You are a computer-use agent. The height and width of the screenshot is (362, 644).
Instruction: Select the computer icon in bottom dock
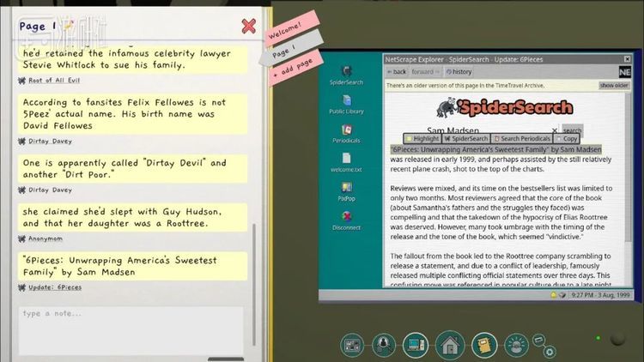pyautogui.click(x=416, y=345)
